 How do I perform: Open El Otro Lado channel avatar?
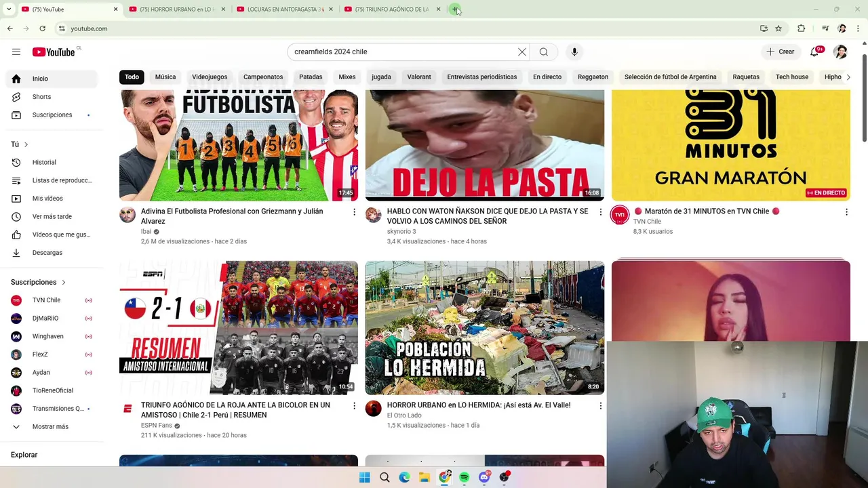coord(374,409)
